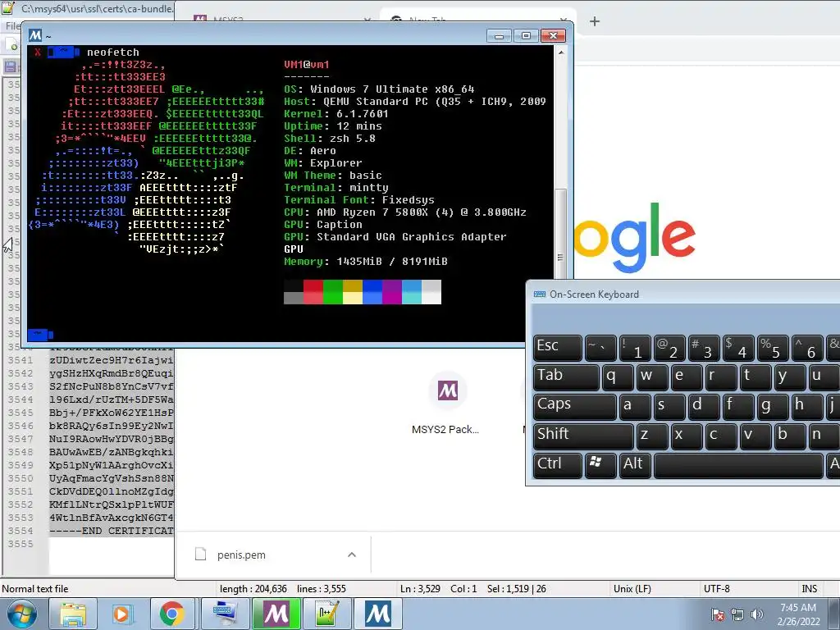Click the Esc key on On-Screen Keyboard
This screenshot has height=630, width=840.
[x=558, y=347]
